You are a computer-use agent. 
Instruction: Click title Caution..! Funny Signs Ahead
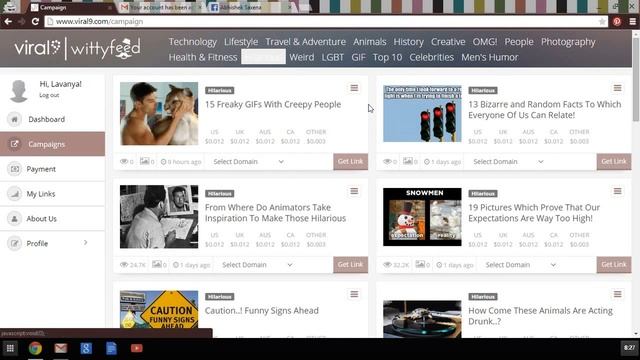click(262, 311)
